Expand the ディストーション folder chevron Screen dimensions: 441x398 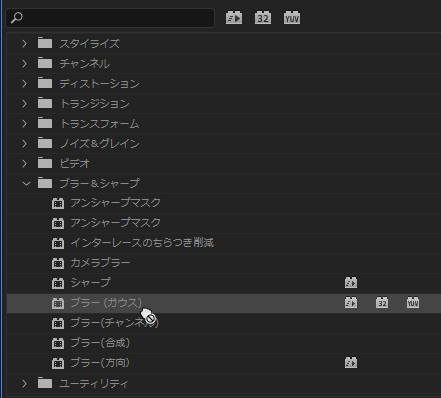click(x=24, y=83)
